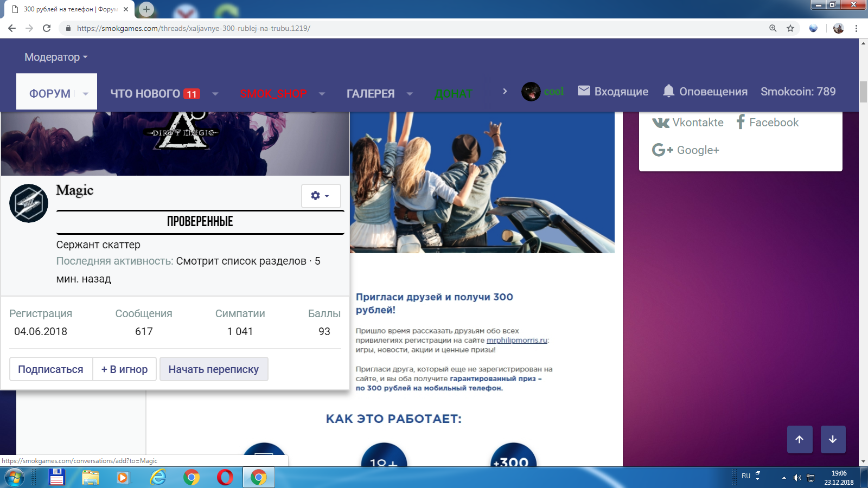Open a new browser tab
The height and width of the screenshot is (488, 868).
pos(146,9)
